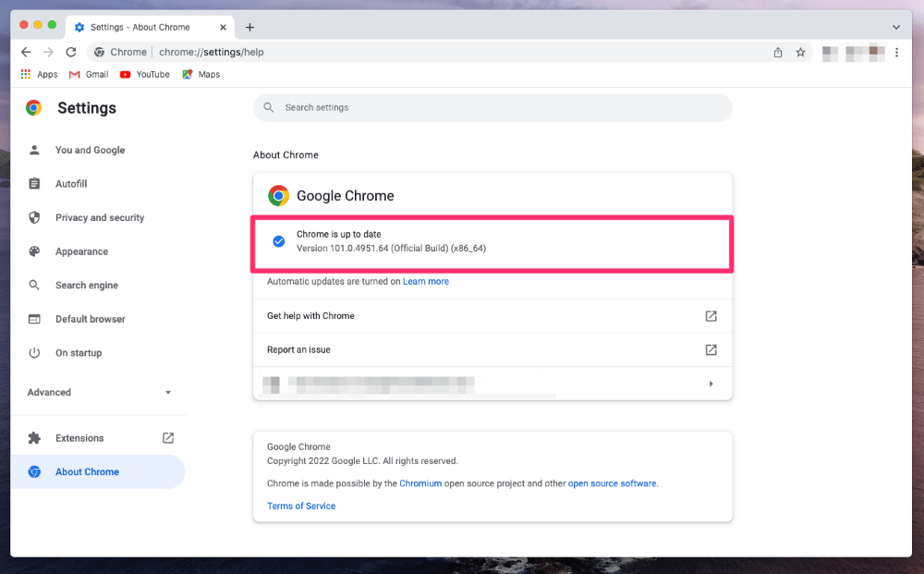
Task: Click the Version 101.0.4951.64 text
Action: 391,249
